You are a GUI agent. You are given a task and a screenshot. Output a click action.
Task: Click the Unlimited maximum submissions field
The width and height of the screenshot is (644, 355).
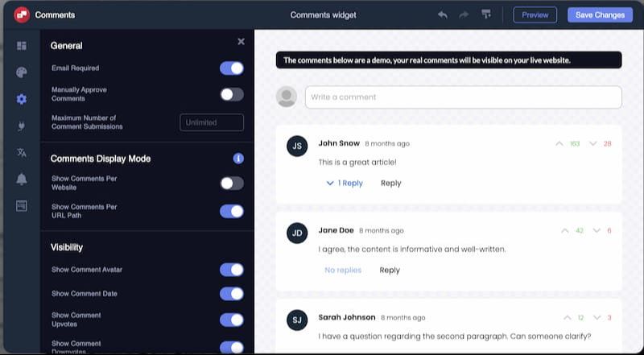pyautogui.click(x=212, y=122)
